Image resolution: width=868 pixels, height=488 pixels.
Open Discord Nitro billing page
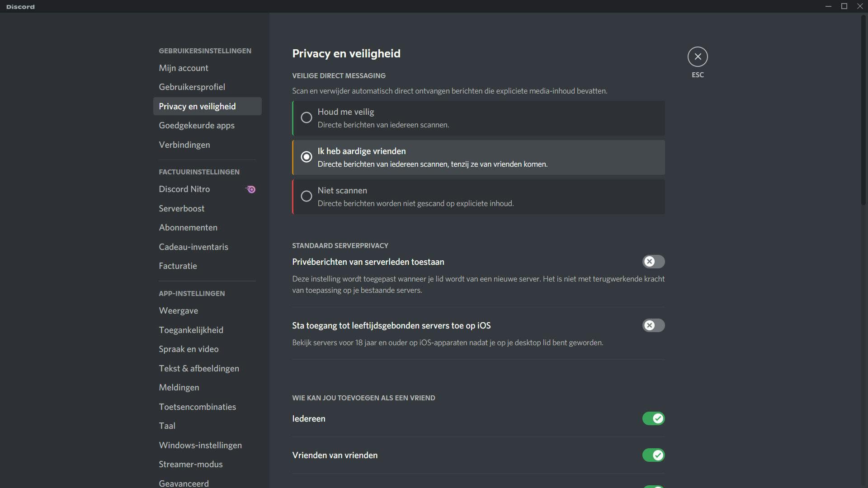tap(184, 189)
